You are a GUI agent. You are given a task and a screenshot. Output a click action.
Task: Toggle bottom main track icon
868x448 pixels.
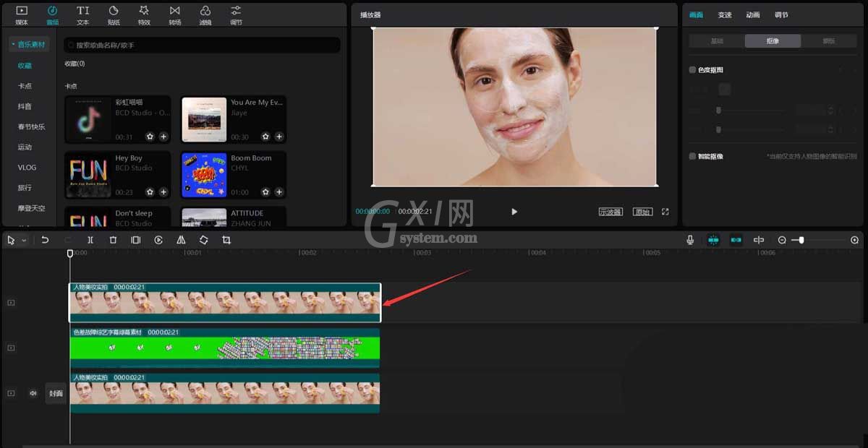[11, 393]
